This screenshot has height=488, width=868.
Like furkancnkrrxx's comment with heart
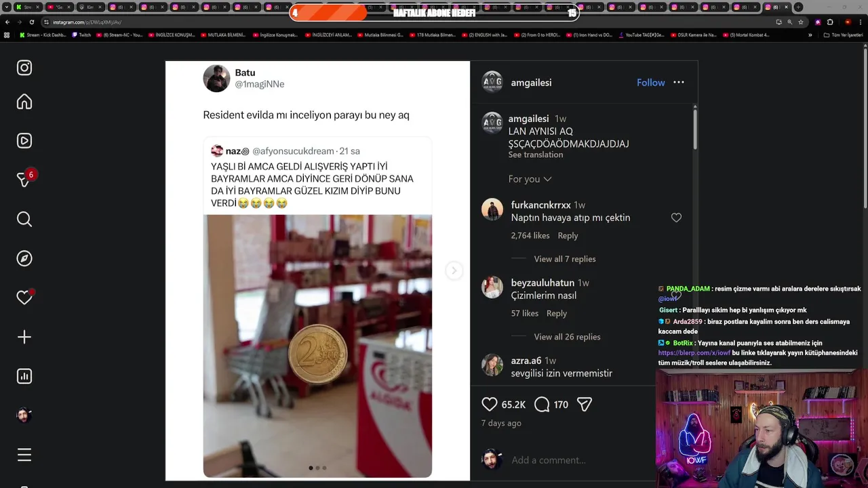pyautogui.click(x=676, y=218)
